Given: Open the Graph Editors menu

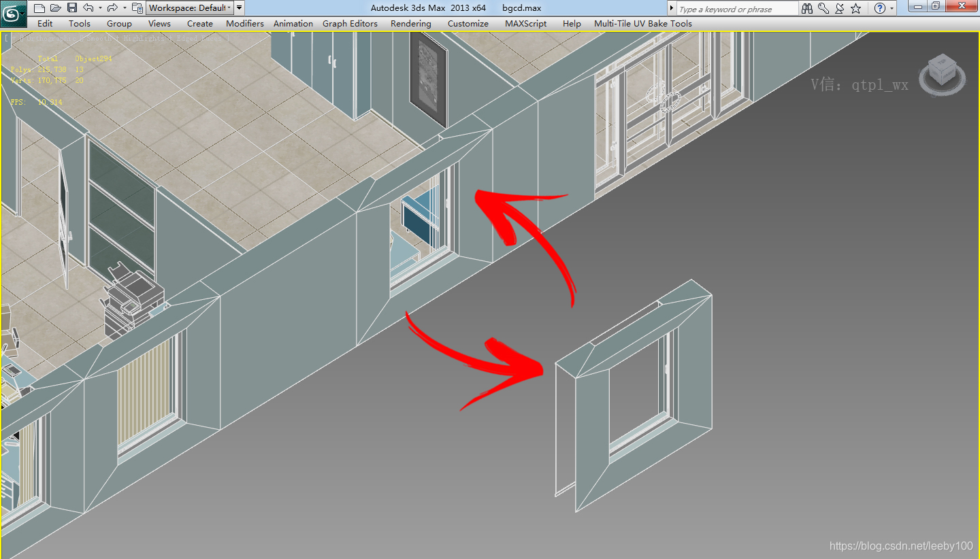Looking at the screenshot, I should 350,23.
